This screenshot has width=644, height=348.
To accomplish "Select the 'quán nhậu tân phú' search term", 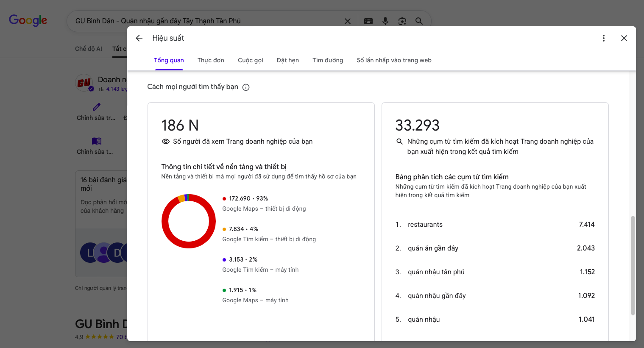I will tap(436, 272).
